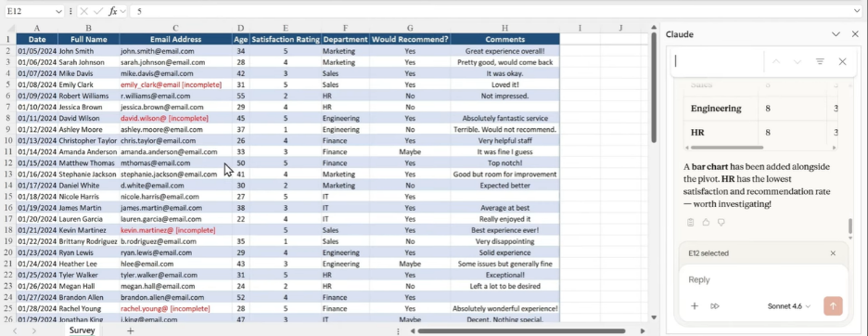Click the orange send arrow button
868x336 pixels.
833,305
